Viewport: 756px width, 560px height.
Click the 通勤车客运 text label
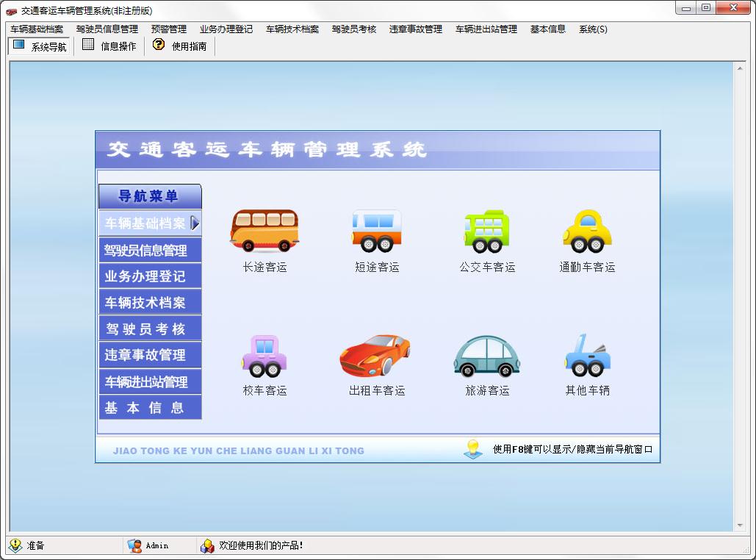coord(587,267)
